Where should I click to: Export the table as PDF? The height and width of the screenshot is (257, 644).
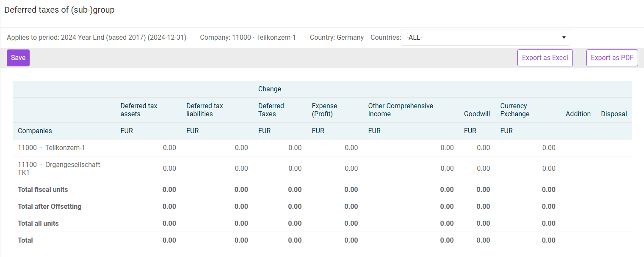tap(612, 58)
